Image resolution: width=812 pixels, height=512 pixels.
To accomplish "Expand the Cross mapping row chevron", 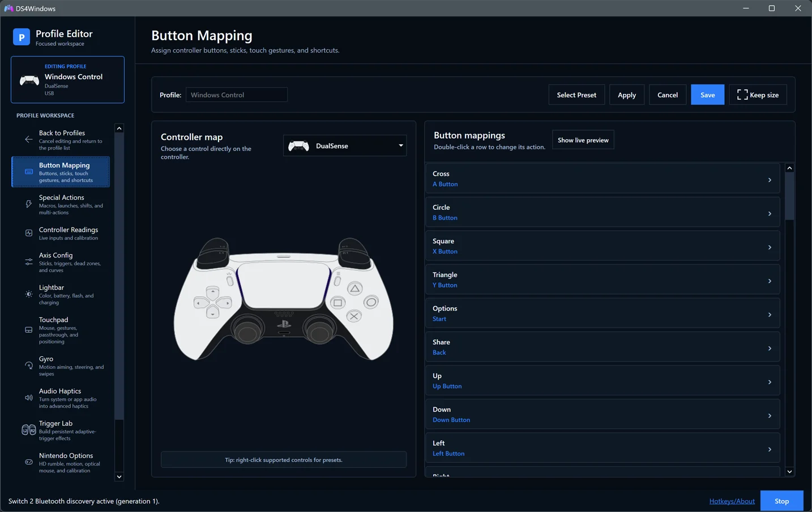I will 770,180.
